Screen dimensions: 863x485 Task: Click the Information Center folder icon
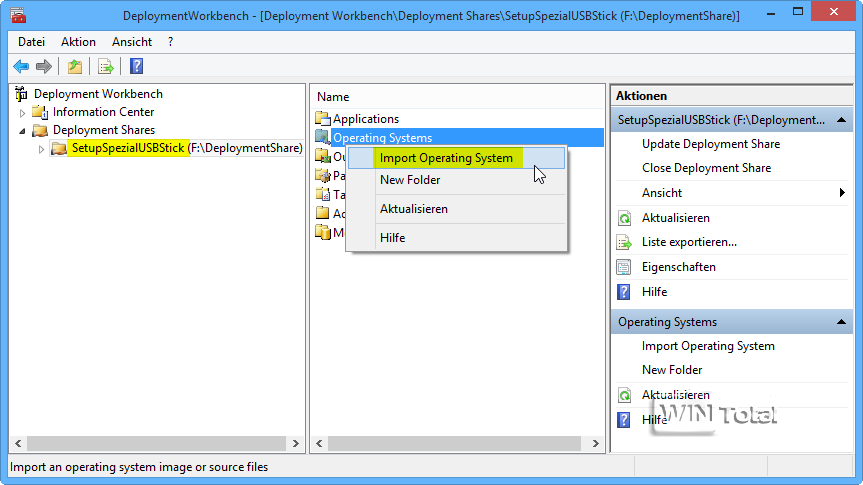(x=40, y=112)
